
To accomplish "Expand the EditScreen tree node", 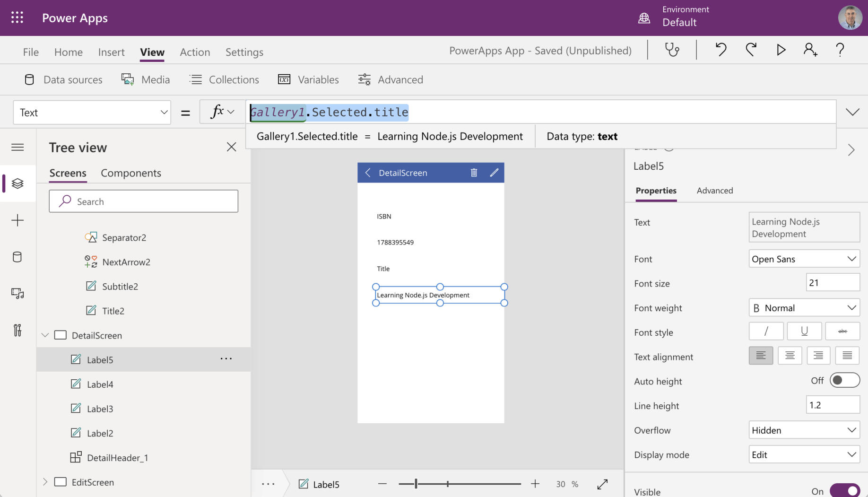I will point(45,482).
